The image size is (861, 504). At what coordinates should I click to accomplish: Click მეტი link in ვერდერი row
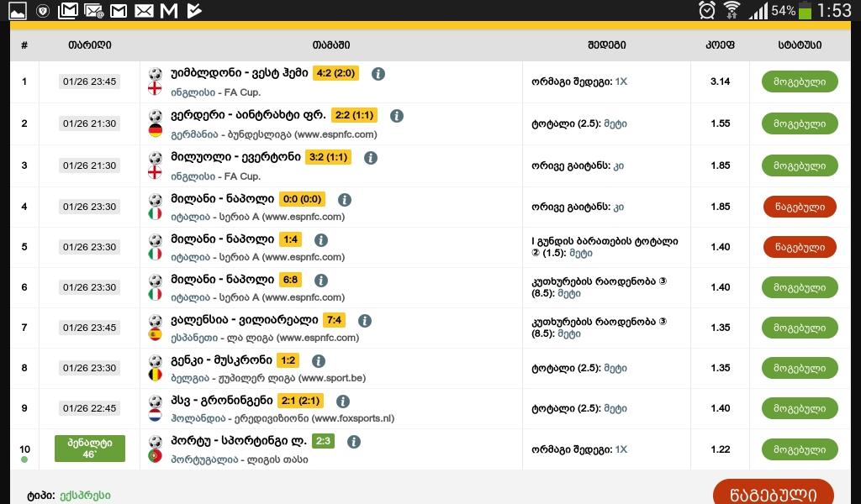click(615, 124)
